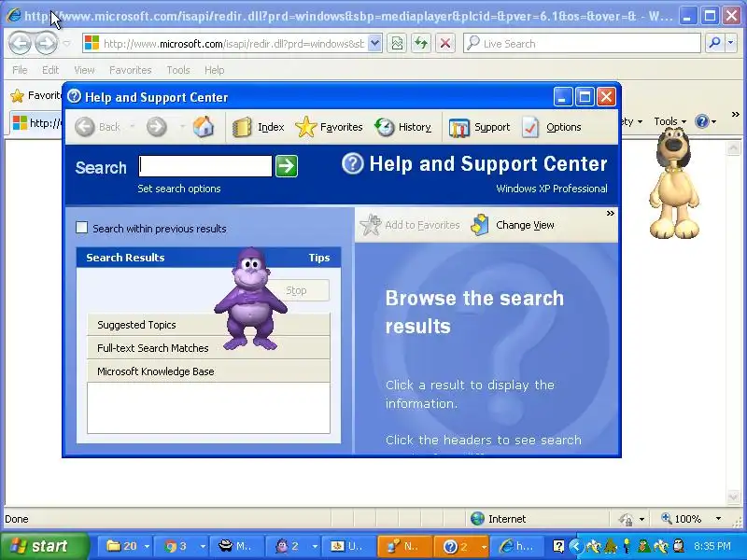Image resolution: width=747 pixels, height=560 pixels.
Task: Switch to the IE page tab
Action: coord(36,123)
